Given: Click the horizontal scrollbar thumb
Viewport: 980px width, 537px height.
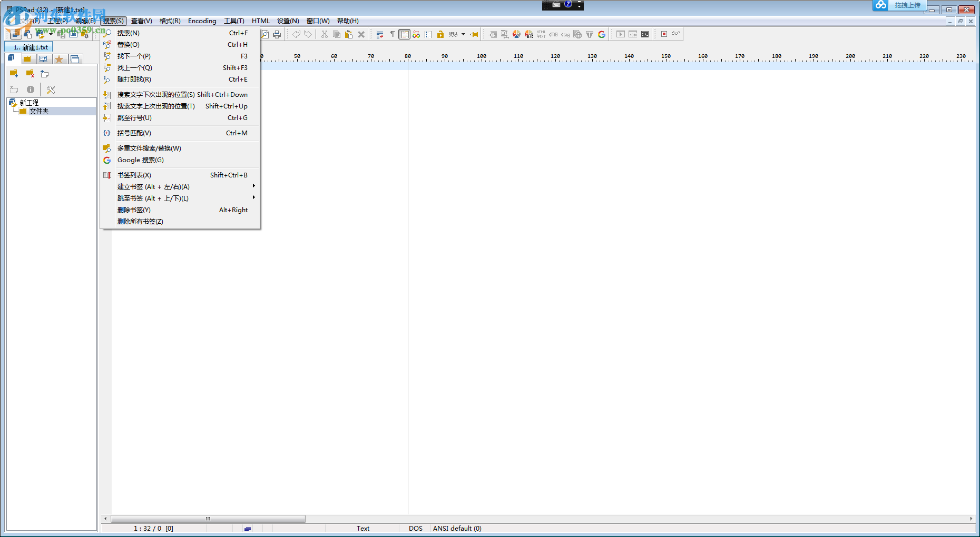Looking at the screenshot, I should click(x=208, y=519).
